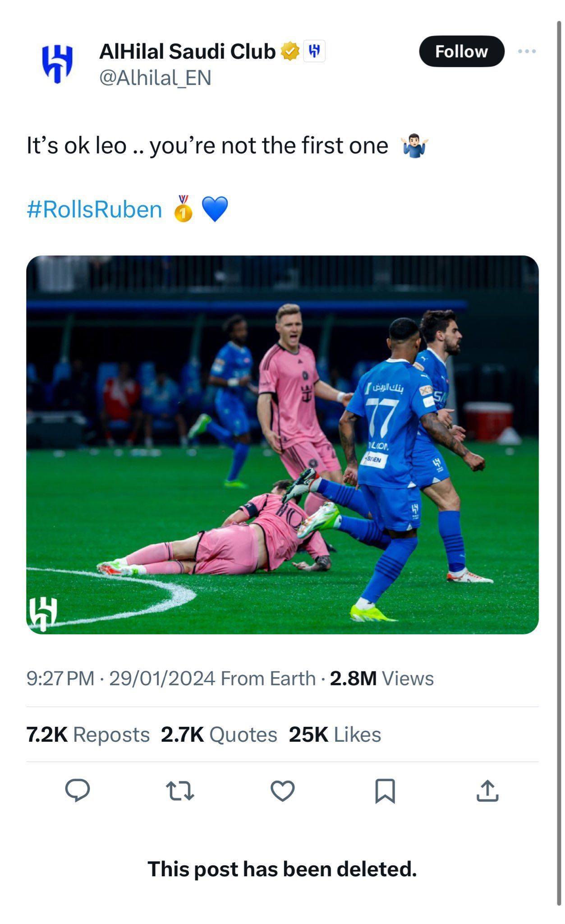Open the Al Hilal affiliation square badge
Image resolution: width=565 pixels, height=924 pixels.
coord(316,51)
